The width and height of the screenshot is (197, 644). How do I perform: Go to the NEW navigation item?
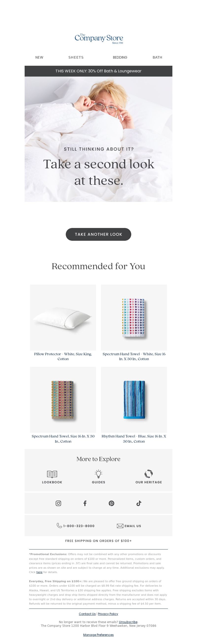[39, 57]
